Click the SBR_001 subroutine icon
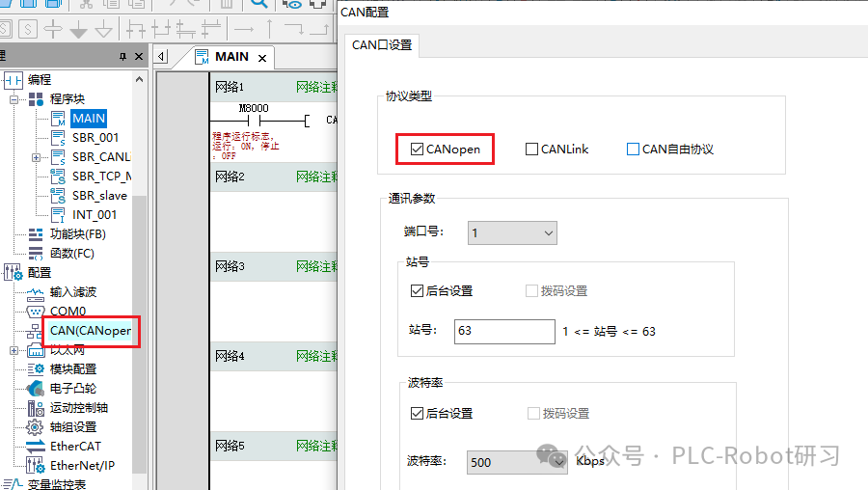Viewport: 868px width, 490px height. (x=58, y=138)
